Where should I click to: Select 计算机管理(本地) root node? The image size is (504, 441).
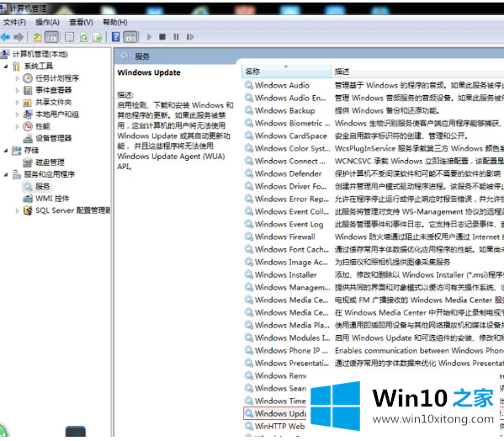[40, 54]
